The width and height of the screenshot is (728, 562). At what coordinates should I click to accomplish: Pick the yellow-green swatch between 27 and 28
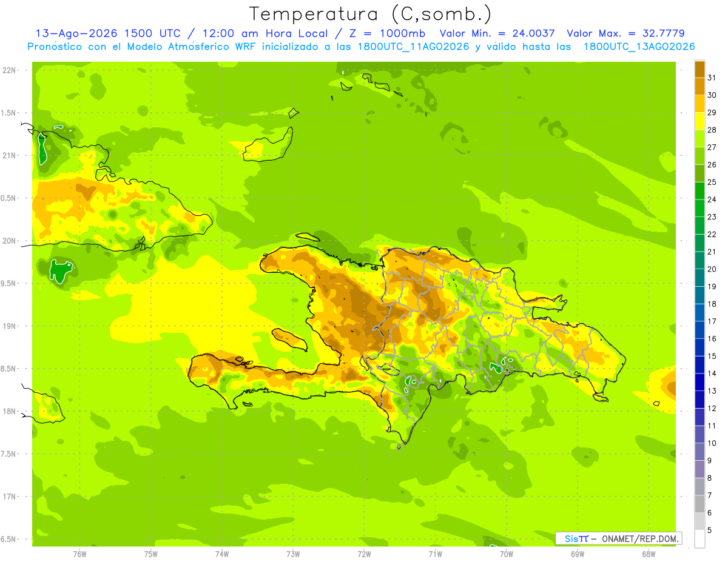(x=699, y=139)
